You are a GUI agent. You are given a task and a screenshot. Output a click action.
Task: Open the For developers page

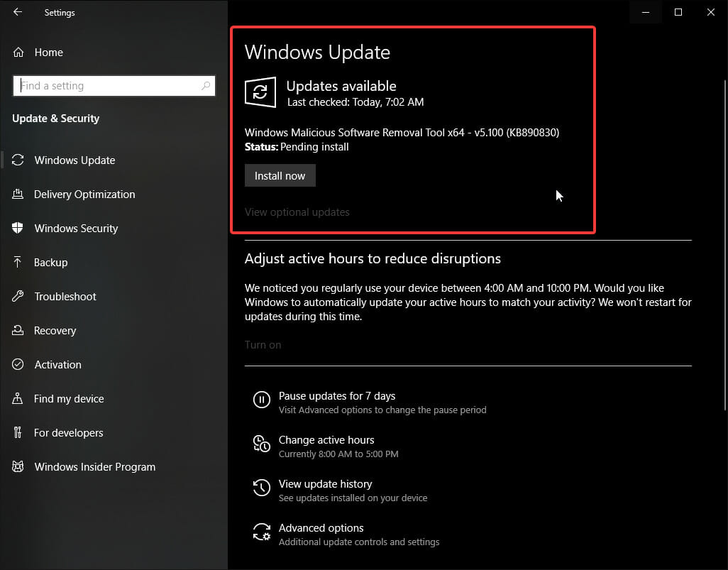68,432
